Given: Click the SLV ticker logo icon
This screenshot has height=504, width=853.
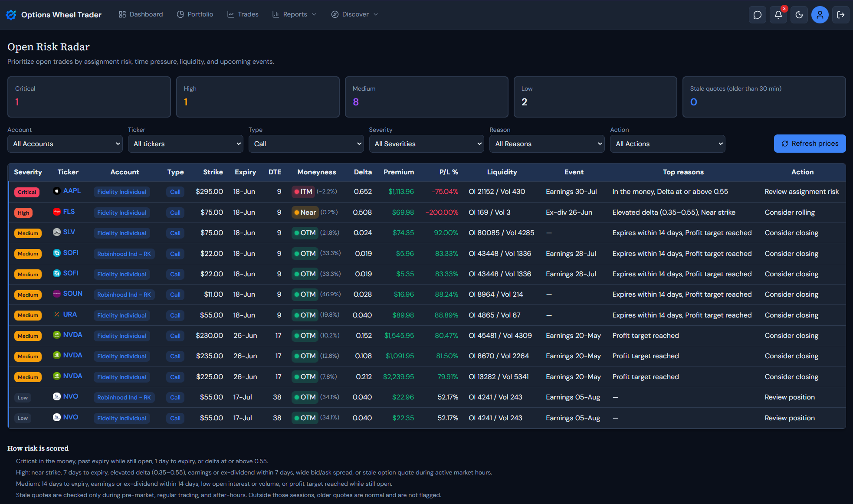Looking at the screenshot, I should [x=57, y=232].
